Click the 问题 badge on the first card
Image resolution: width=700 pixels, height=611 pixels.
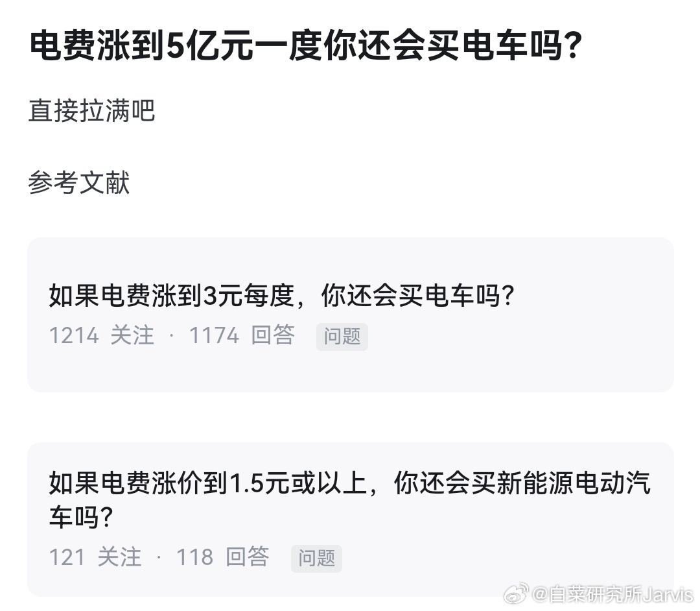(x=342, y=337)
